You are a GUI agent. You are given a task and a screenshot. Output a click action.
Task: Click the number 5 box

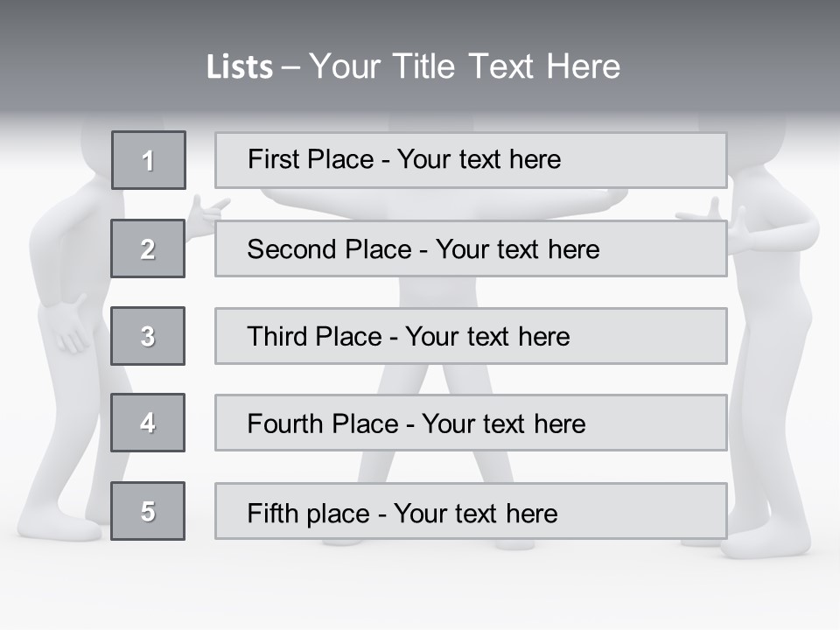pyautogui.click(x=148, y=511)
